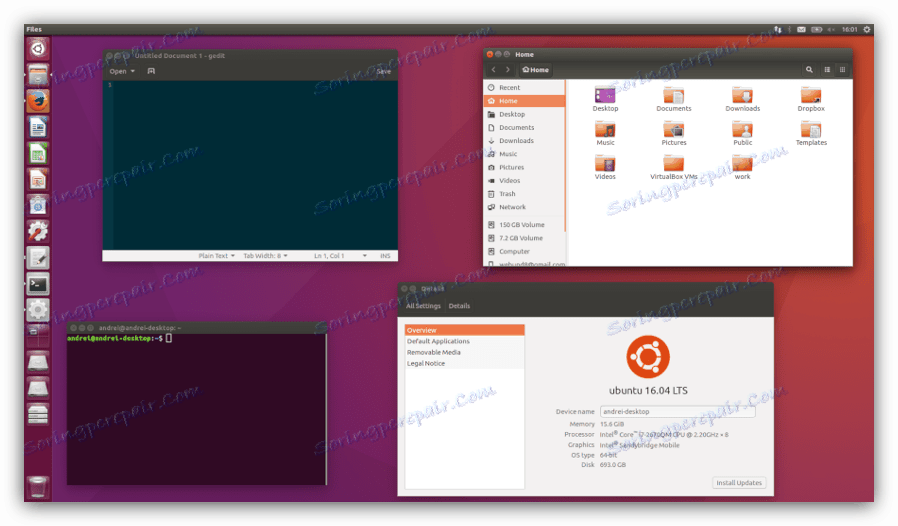The height and width of the screenshot is (526, 898).
Task: Open the Ln 1, Col 1 dropdown in gedit
Action: point(340,256)
